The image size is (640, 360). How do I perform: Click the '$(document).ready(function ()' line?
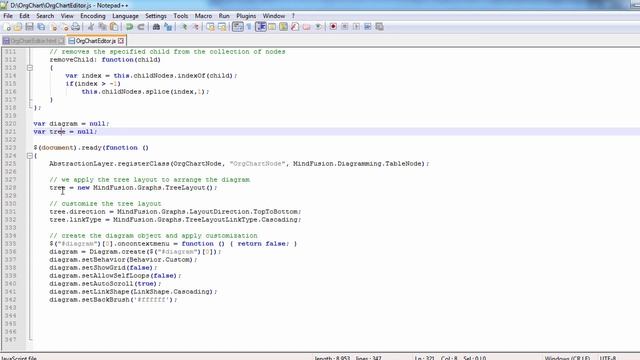click(91, 148)
